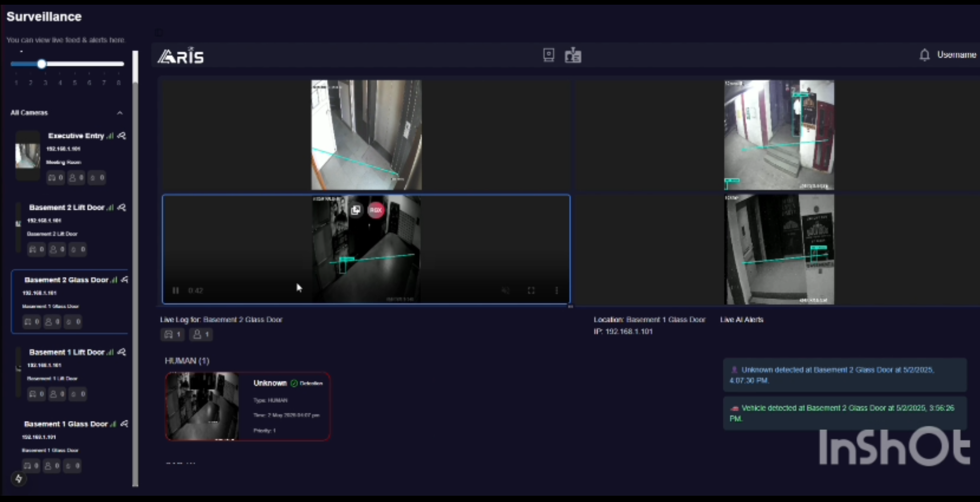
Task: Click the Unknown HUMAN detection card
Action: 248,407
